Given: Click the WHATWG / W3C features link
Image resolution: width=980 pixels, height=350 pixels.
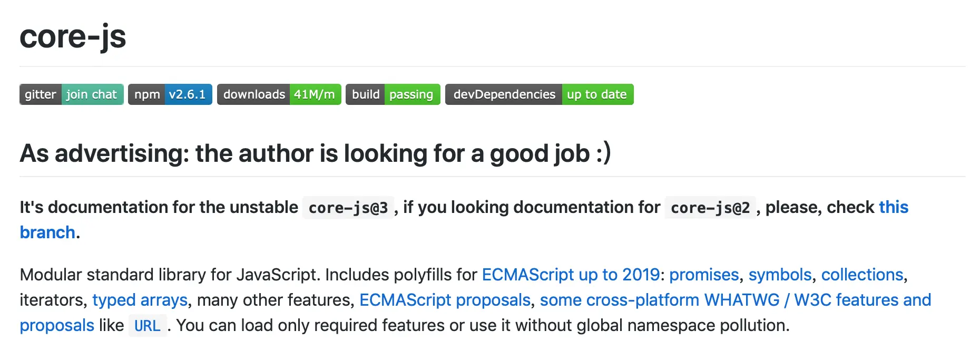Looking at the screenshot, I should (735, 300).
